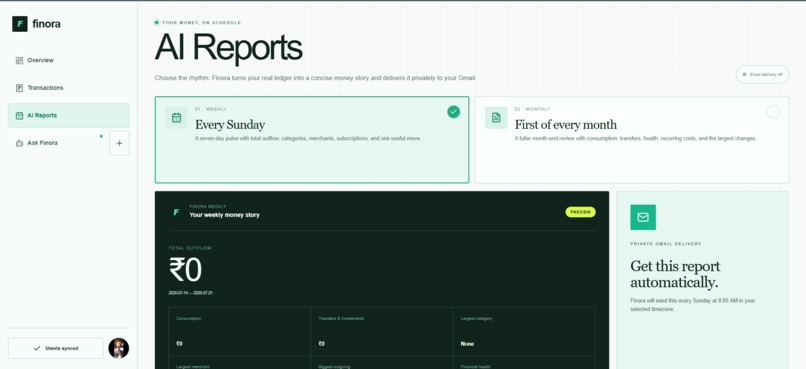Click the Largest category None value
The image size is (806, 369).
pos(467,344)
